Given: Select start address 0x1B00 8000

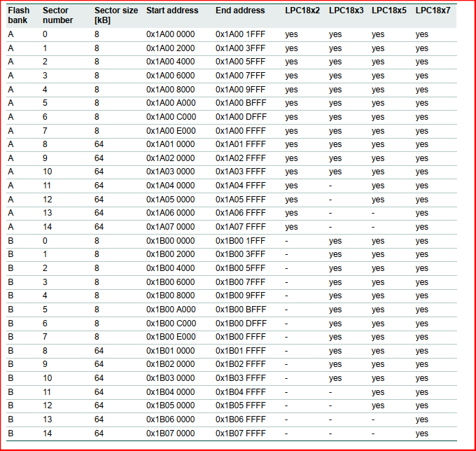Looking at the screenshot, I should click(170, 296).
